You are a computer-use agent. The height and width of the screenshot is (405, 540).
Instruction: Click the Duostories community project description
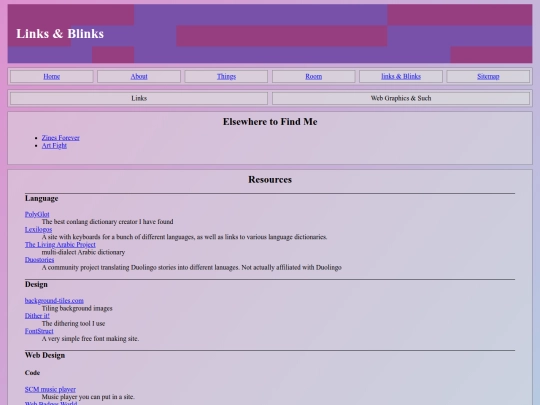(191, 267)
